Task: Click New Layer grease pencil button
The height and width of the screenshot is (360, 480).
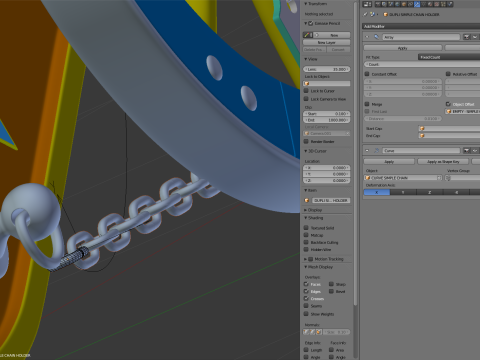Action: click(327, 43)
